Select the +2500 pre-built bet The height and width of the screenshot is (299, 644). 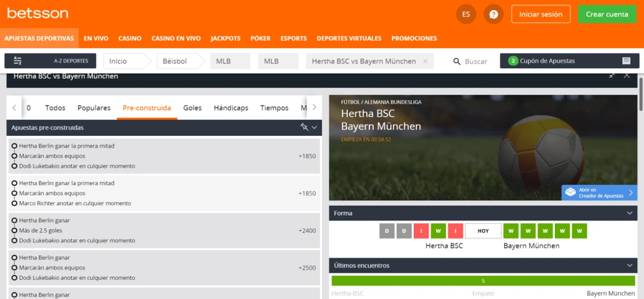(x=164, y=268)
